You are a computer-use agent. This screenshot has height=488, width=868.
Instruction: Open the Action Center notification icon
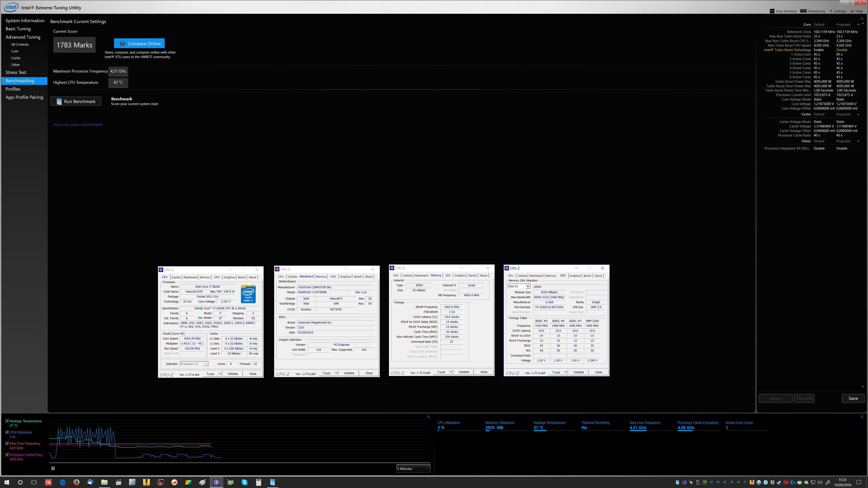[x=859, y=482]
